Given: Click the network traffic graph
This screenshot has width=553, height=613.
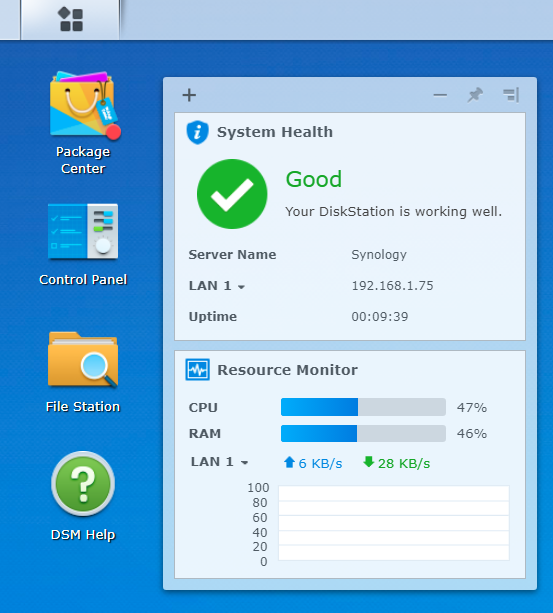Looking at the screenshot, I should (x=394, y=523).
